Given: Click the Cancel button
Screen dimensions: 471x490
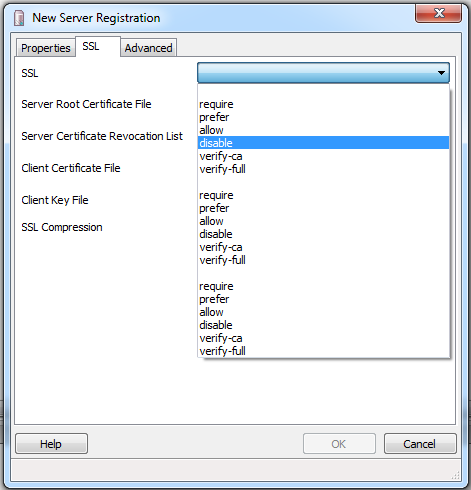Looking at the screenshot, I should coord(420,444).
